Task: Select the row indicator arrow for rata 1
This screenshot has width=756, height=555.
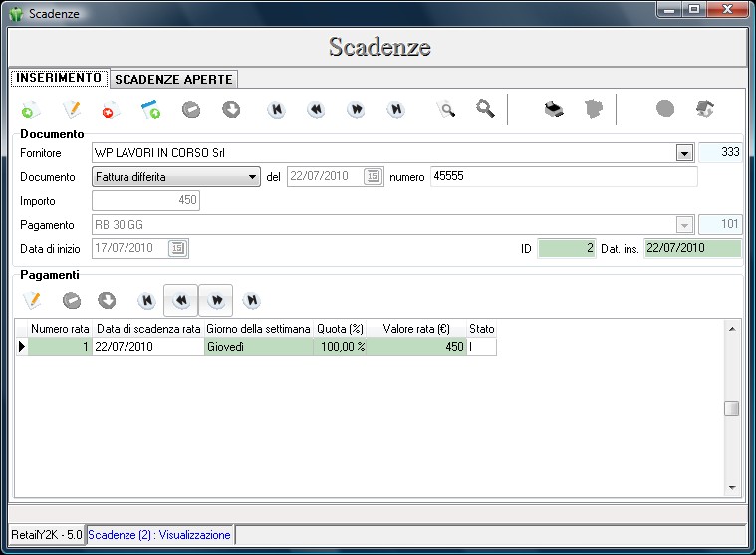Action: (x=22, y=346)
